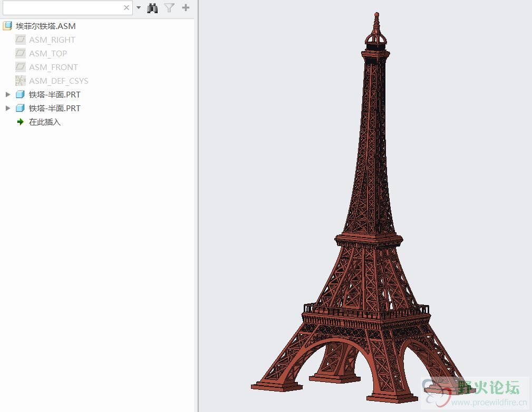Click the binoculars search icon
This screenshot has height=412, width=532.
pyautogui.click(x=152, y=8)
